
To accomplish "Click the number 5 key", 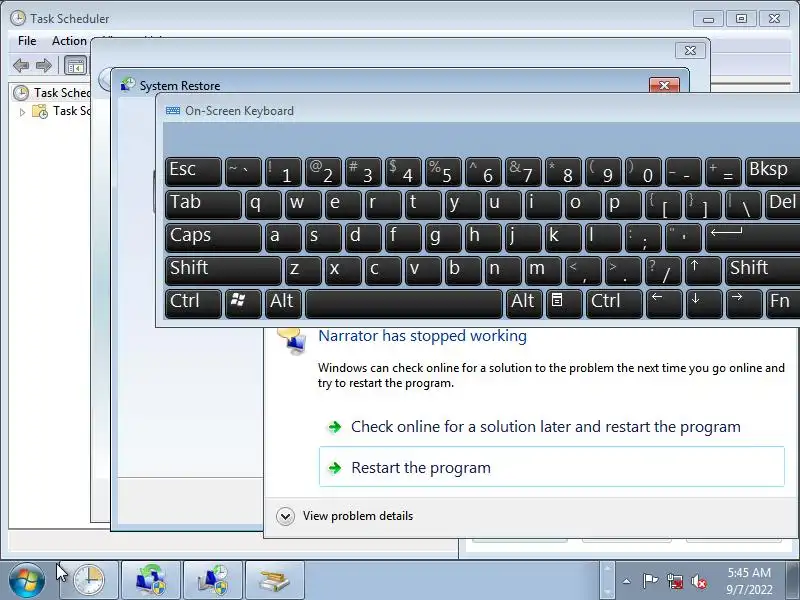I will pos(443,171).
